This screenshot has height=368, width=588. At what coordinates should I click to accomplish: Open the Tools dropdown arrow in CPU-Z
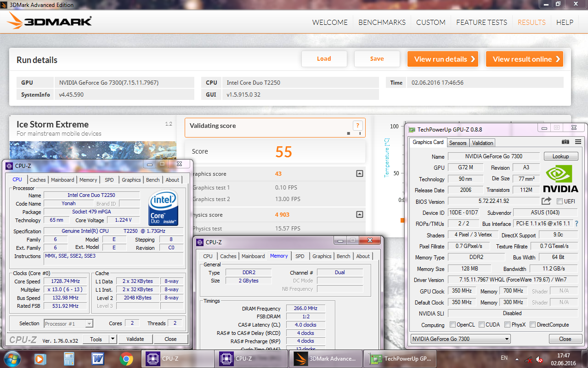point(113,339)
